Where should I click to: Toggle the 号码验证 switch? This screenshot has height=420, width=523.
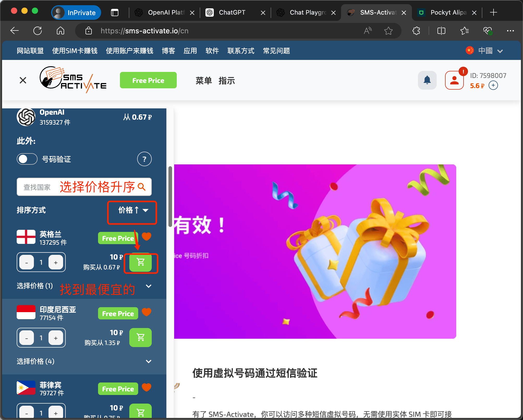click(x=27, y=159)
